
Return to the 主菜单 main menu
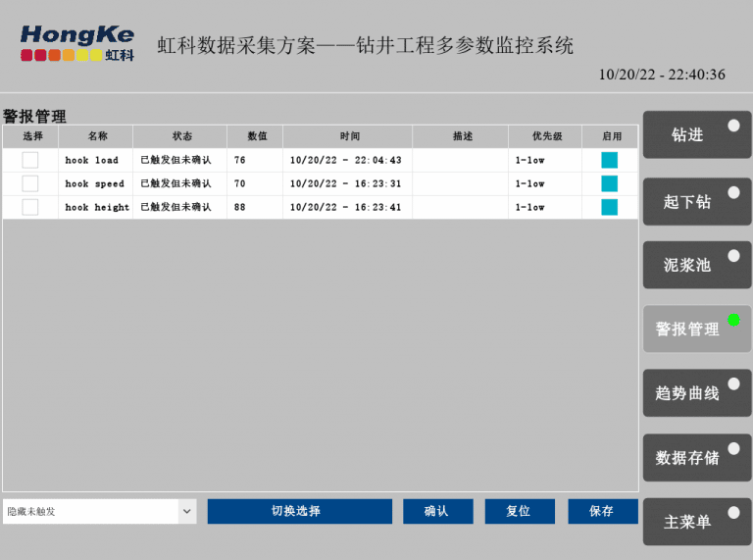coord(696,522)
